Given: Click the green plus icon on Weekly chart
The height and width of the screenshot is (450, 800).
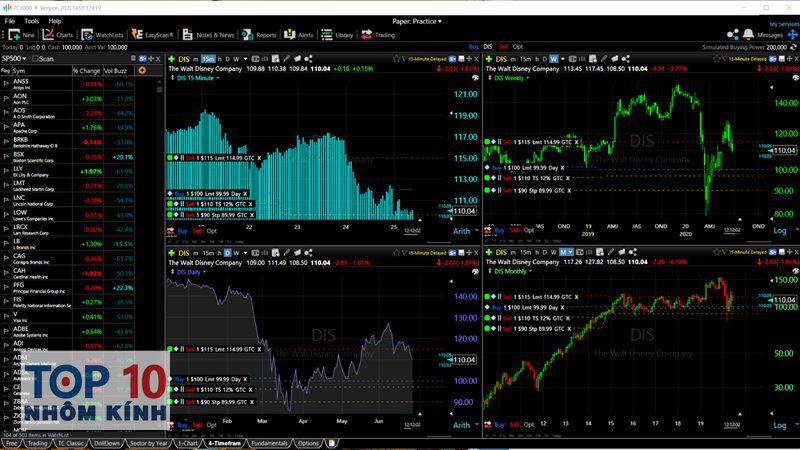Looking at the screenshot, I should pos(489,59).
